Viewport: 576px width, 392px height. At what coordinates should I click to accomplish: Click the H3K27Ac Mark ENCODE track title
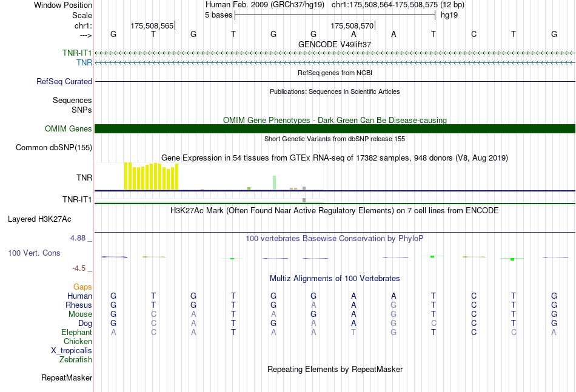point(335,211)
